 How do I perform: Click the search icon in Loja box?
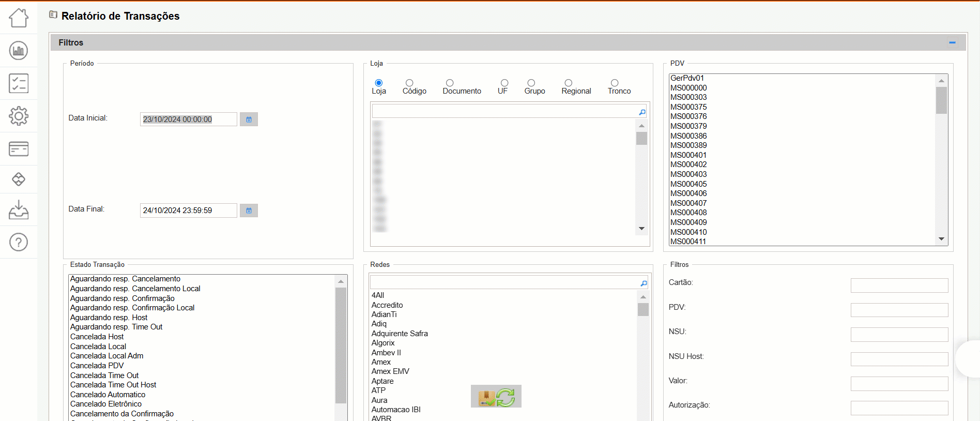(x=642, y=112)
